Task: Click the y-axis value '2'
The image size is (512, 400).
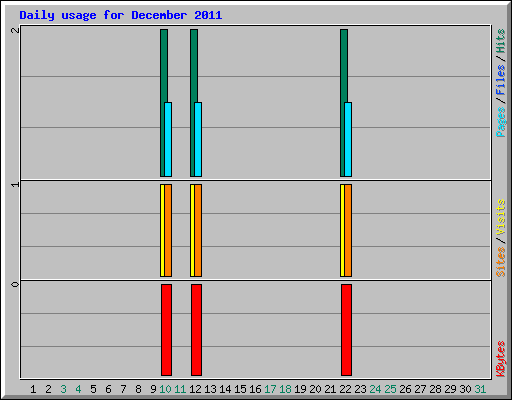Action: tap(15, 30)
